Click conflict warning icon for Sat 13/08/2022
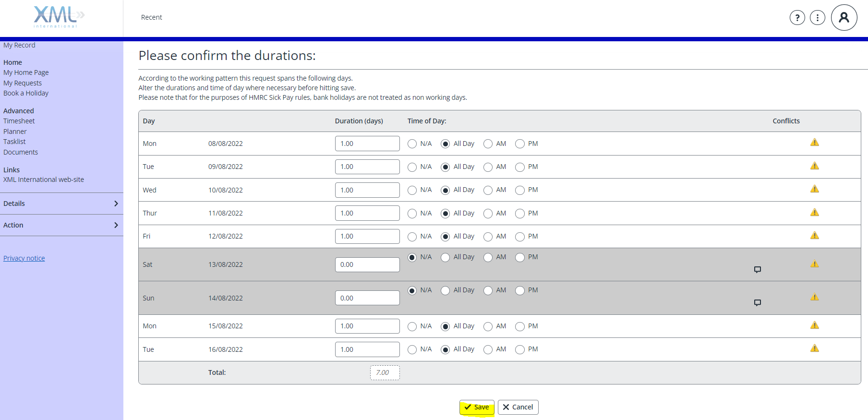The width and height of the screenshot is (868, 420). coord(815,264)
